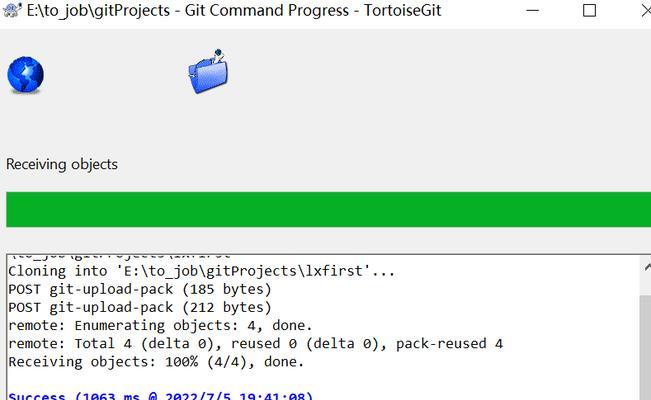The width and height of the screenshot is (651, 400).
Task: Click the blue folder destination icon
Action: point(208,71)
